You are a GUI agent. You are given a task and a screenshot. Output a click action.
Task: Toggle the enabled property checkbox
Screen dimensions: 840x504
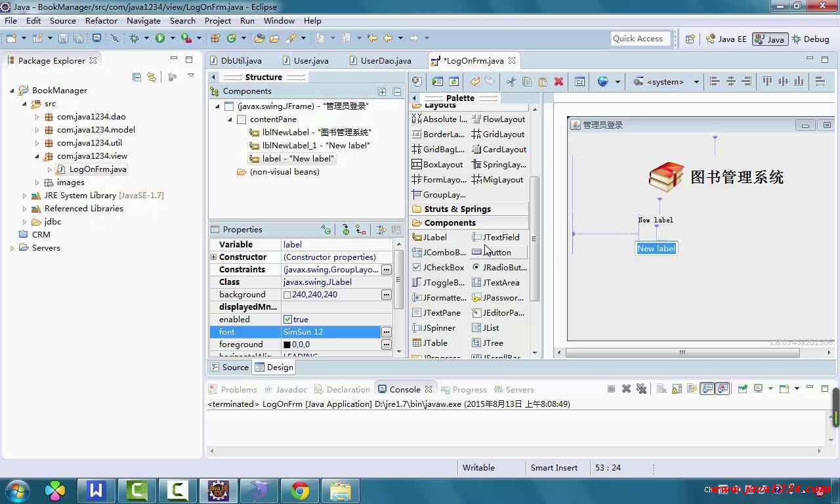tap(287, 320)
